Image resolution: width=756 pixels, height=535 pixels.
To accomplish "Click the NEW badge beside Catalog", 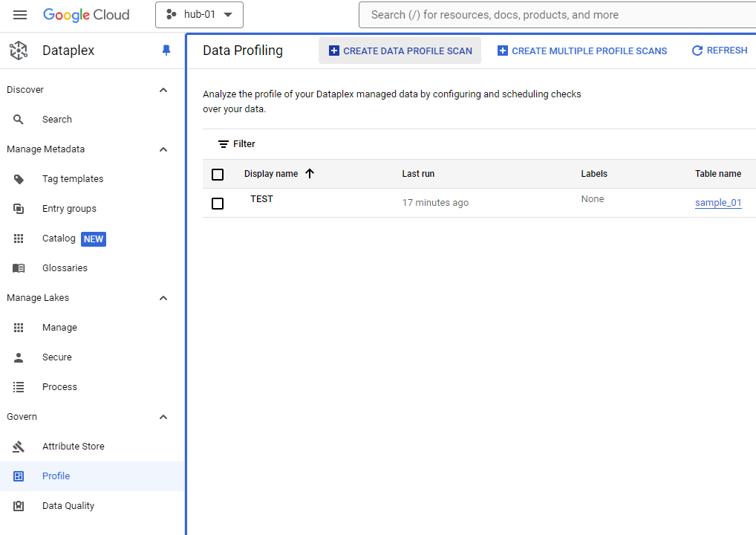I will click(x=94, y=239).
